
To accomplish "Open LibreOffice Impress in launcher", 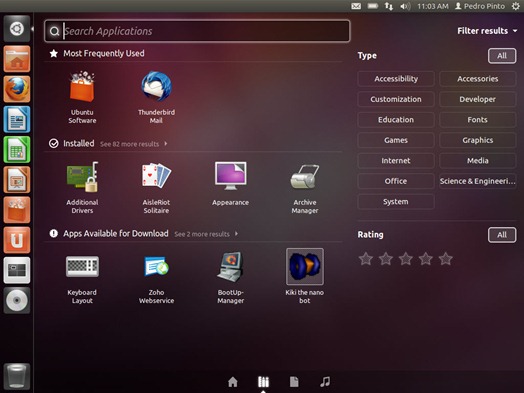I will click(x=17, y=179).
